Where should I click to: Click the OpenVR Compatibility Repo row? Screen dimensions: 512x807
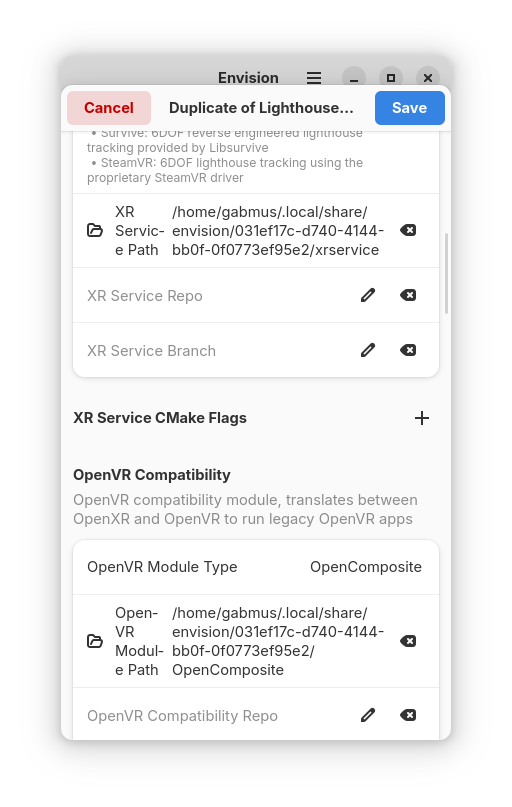256,715
